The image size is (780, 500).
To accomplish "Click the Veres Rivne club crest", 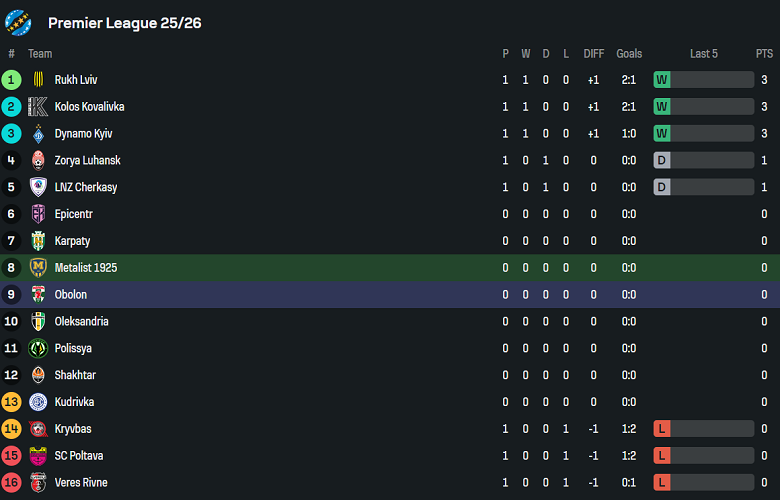I will click(x=38, y=483).
